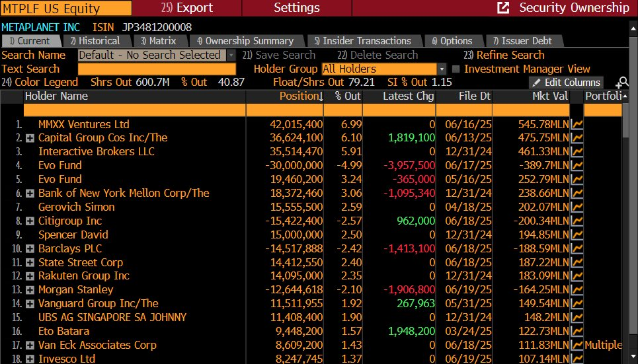Click Save Search
The image size is (638, 364).
279,55
